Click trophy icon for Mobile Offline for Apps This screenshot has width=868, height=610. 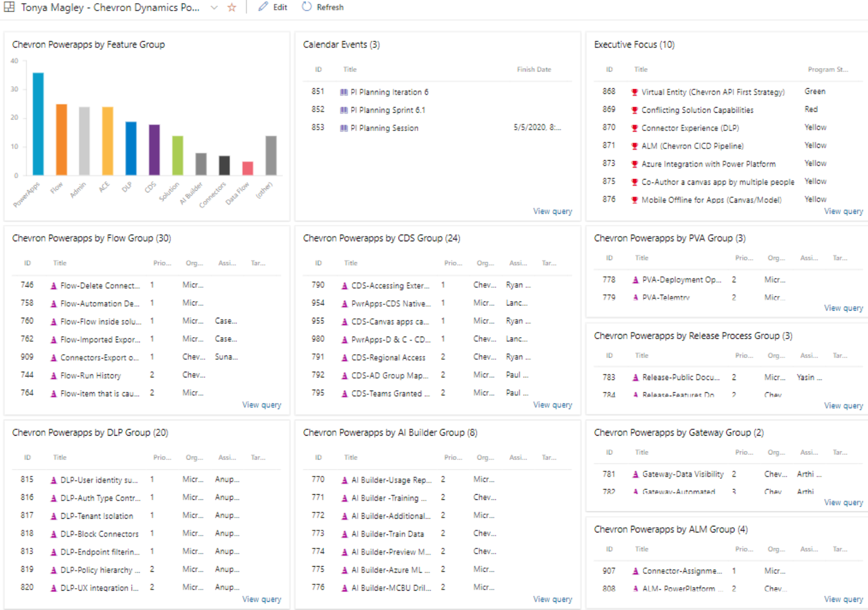click(635, 200)
